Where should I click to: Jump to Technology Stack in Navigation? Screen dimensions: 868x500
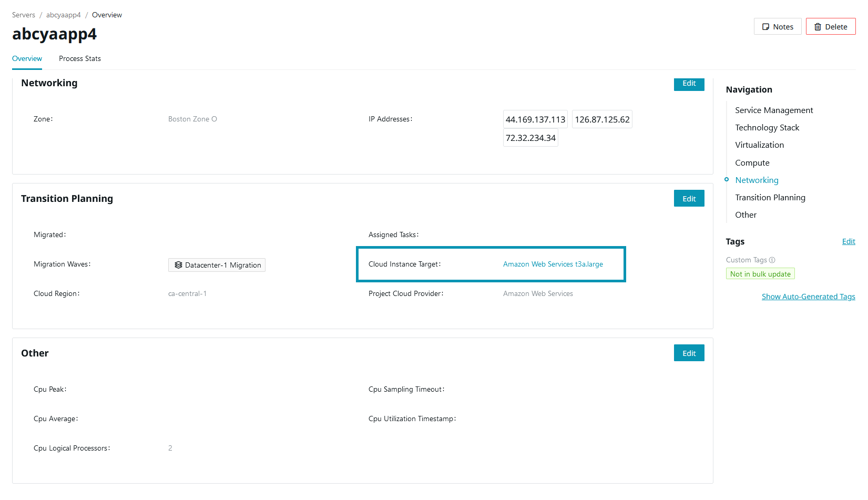click(767, 127)
